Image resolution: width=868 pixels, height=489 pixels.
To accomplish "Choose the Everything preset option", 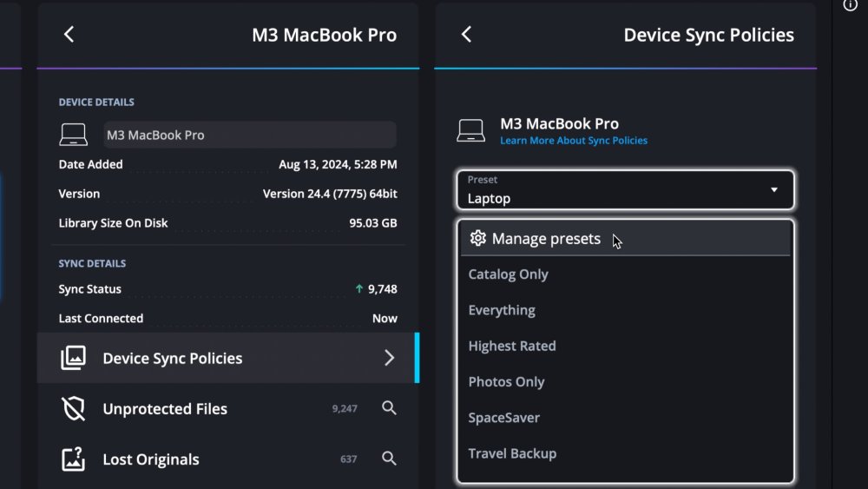I will click(x=502, y=310).
